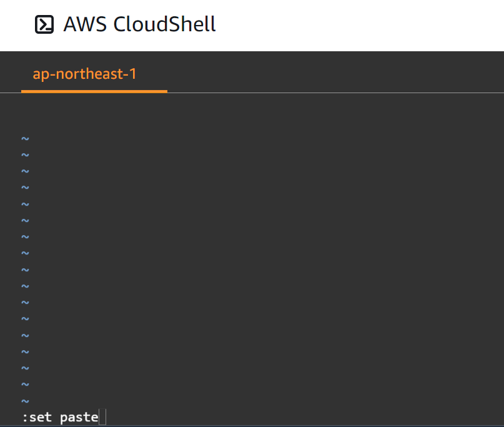This screenshot has width=504, height=427.
Task: Click the last tilde marker above the command line
Action: pyautogui.click(x=25, y=400)
